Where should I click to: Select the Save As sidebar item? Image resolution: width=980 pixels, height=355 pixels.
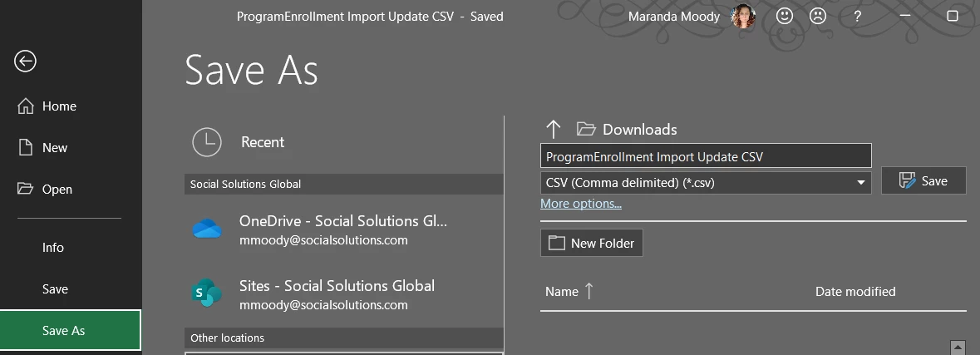tap(71, 331)
